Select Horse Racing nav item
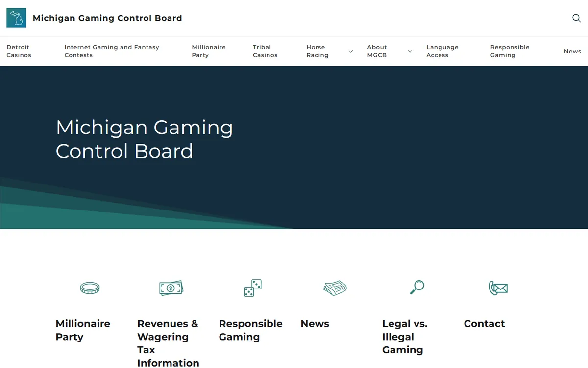Image resolution: width=588 pixels, height=368 pixels. pos(318,51)
